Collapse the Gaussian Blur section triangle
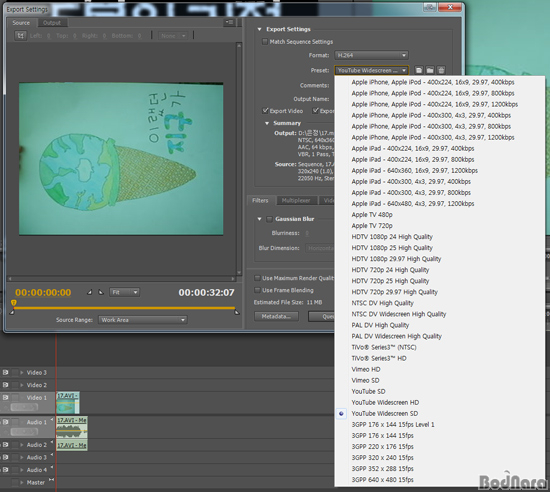Viewport: 550px width, 492px height. (260, 219)
